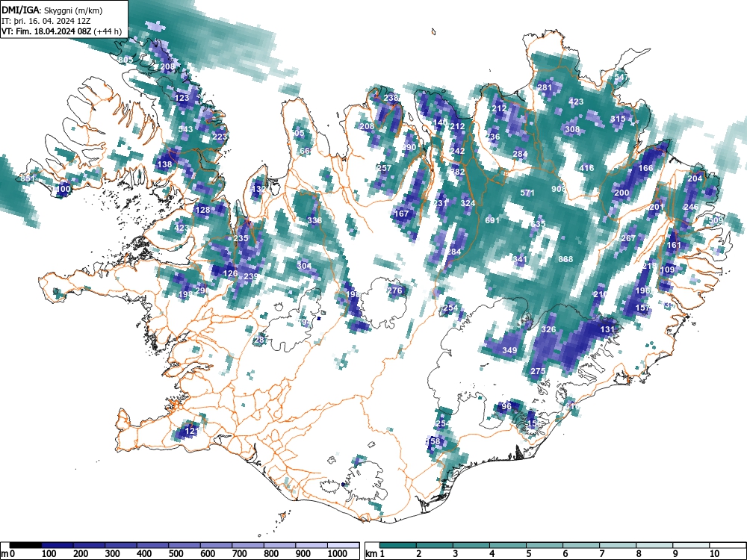Click the visibility value 128

[202, 210]
